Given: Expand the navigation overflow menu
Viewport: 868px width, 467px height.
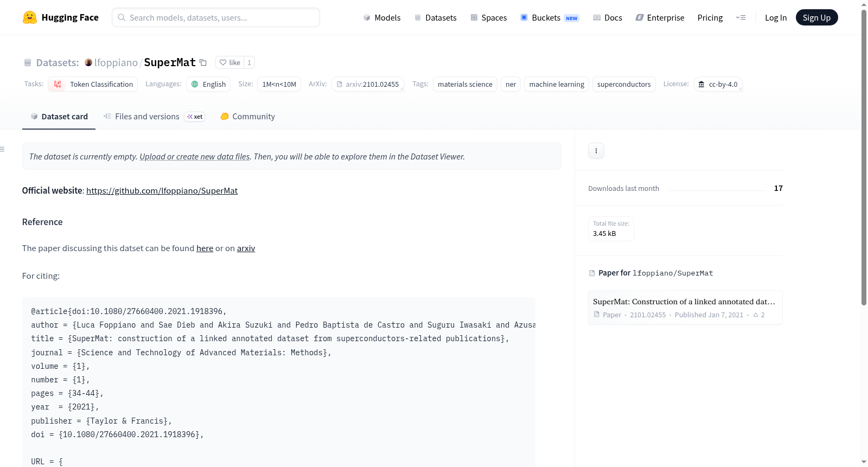Looking at the screenshot, I should point(741,17).
